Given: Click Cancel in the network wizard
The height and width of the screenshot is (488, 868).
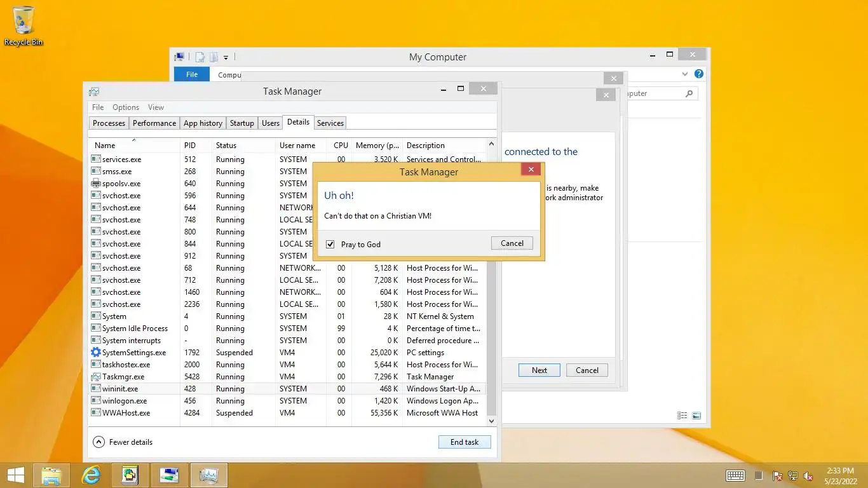Looking at the screenshot, I should coord(587,370).
